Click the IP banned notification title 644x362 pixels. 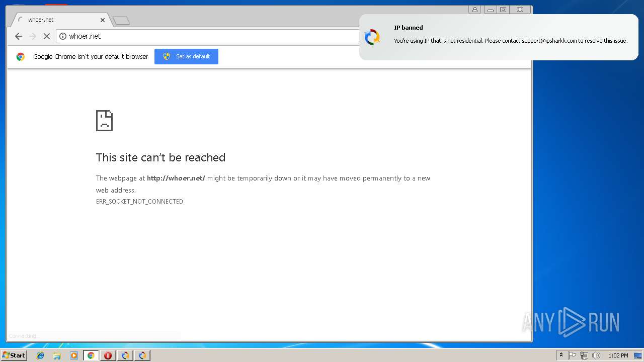(x=409, y=28)
